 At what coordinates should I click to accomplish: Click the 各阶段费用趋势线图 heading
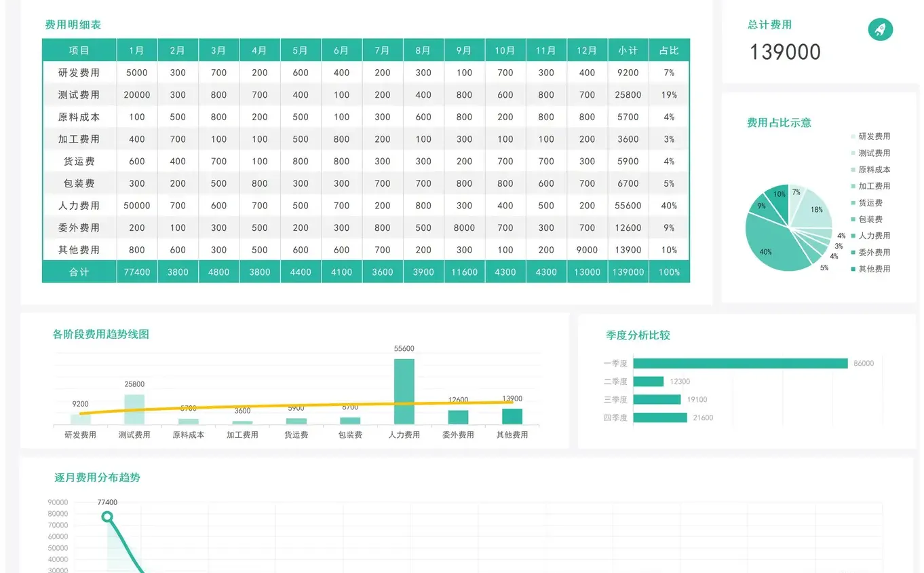pos(101,334)
